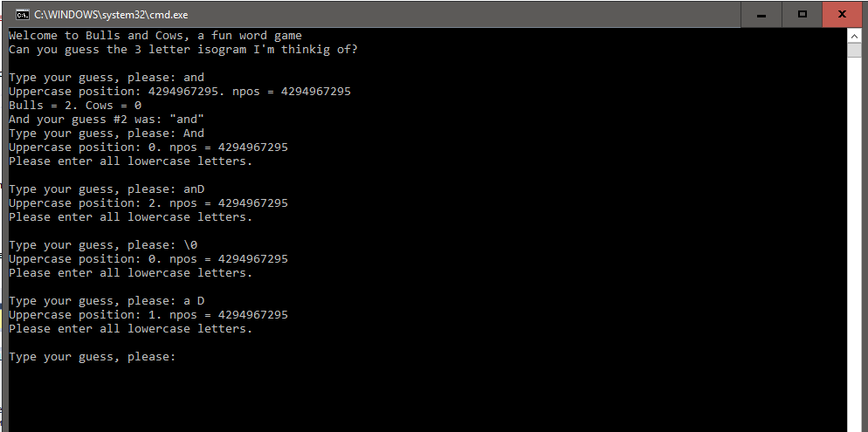The height and width of the screenshot is (432, 868).
Task: Click the empty black area below the prompt
Action: tap(419, 397)
